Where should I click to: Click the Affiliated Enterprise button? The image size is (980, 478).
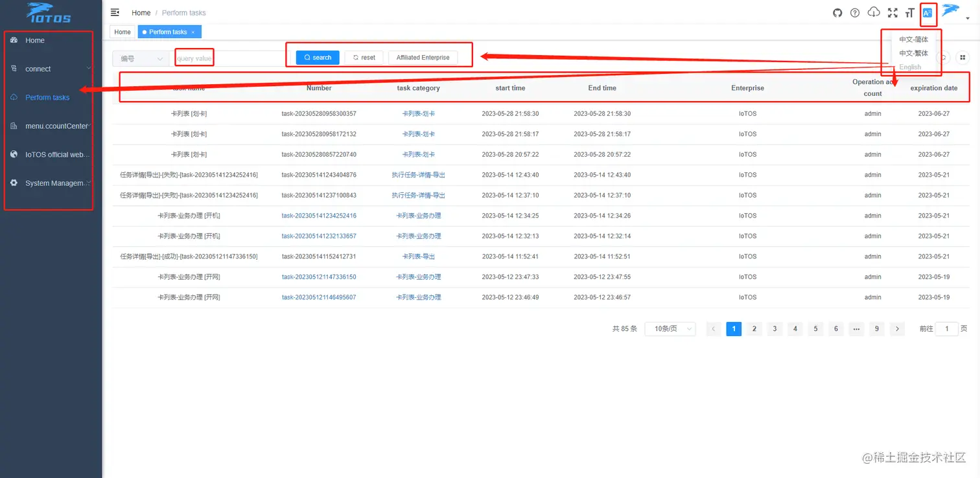[x=423, y=58]
